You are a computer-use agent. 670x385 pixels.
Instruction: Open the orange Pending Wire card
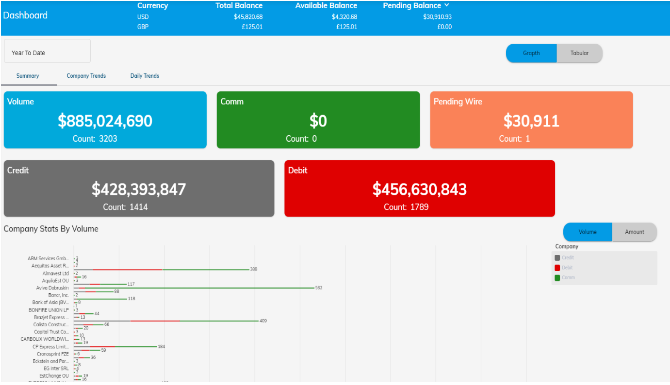pyautogui.click(x=531, y=120)
